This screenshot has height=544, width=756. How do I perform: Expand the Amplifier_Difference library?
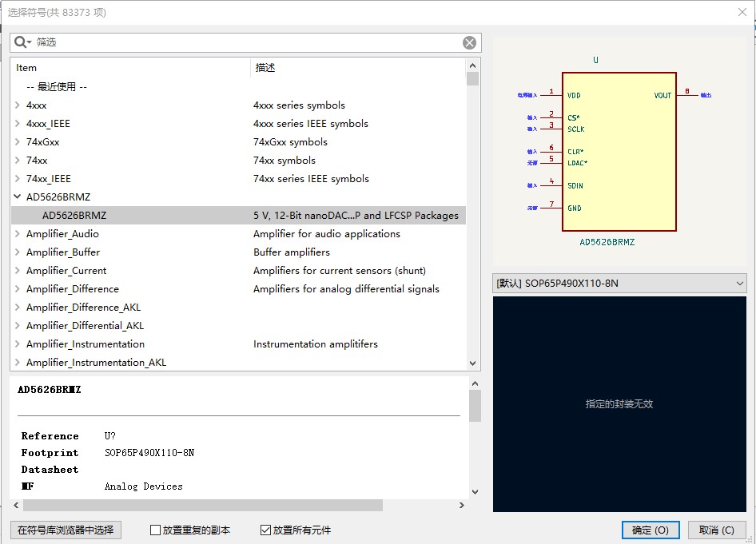tap(18, 288)
